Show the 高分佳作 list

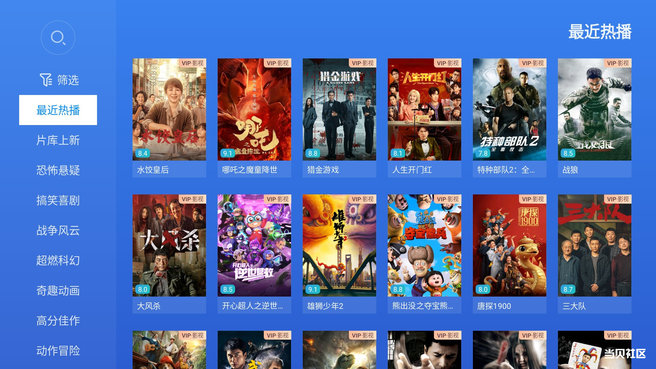tap(58, 321)
